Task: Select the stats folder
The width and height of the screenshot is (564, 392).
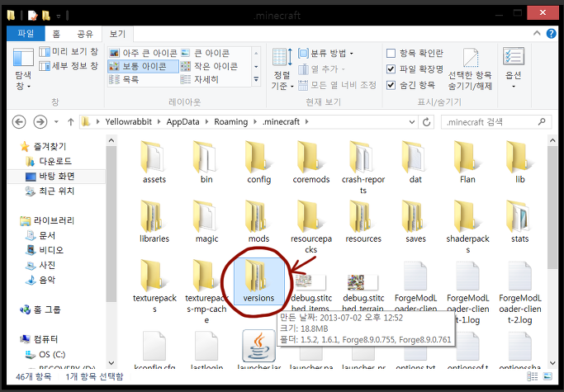Action: 519,221
